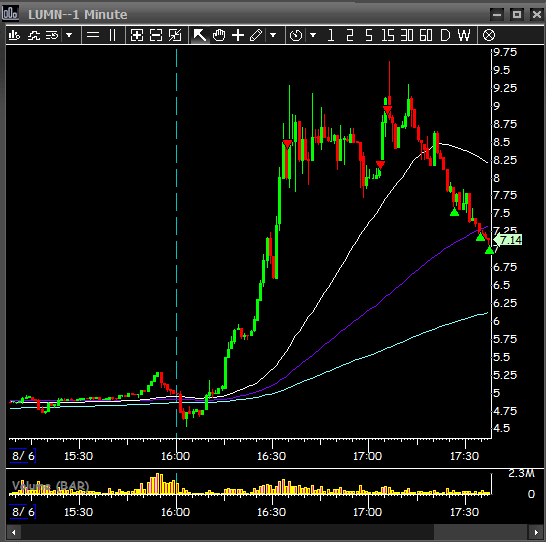This screenshot has height=542, width=546.
Task: Activate the arrow pointer tool
Action: (200, 35)
